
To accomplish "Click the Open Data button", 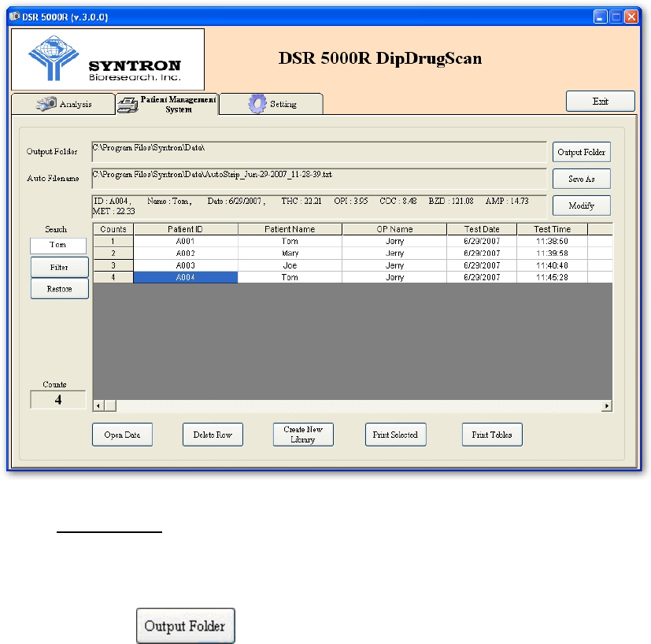I will pyautogui.click(x=122, y=435).
